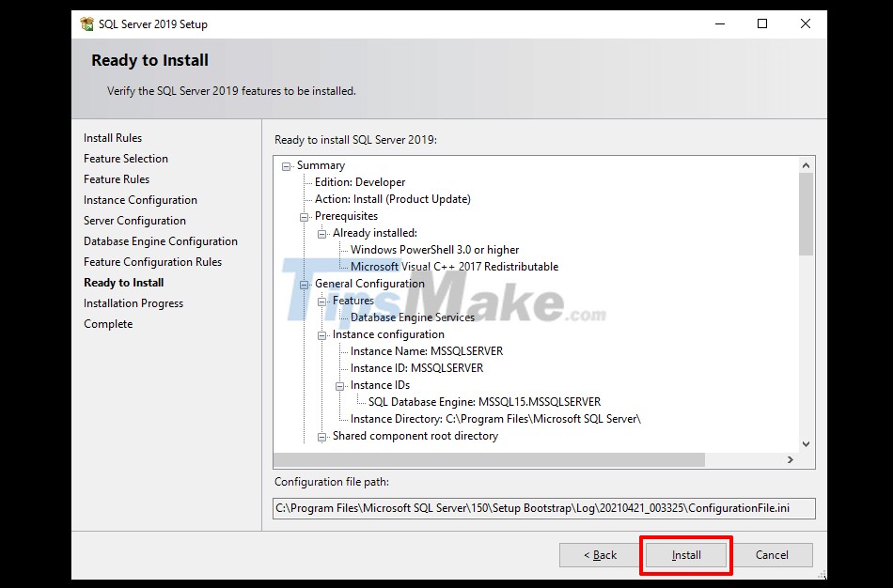
Task: Select the Ready to Install step
Action: pyautogui.click(x=123, y=283)
